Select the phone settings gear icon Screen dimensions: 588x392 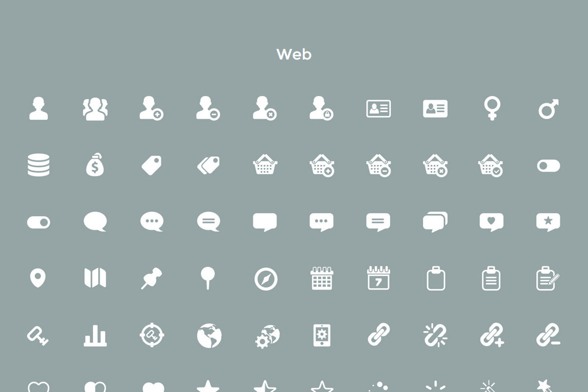[x=322, y=336]
